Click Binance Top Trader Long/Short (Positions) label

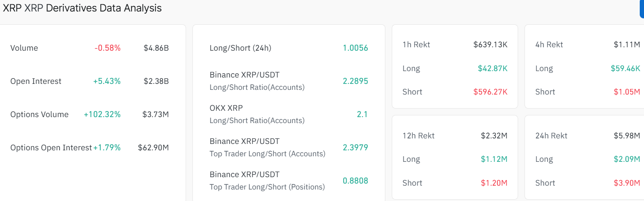pos(267,181)
